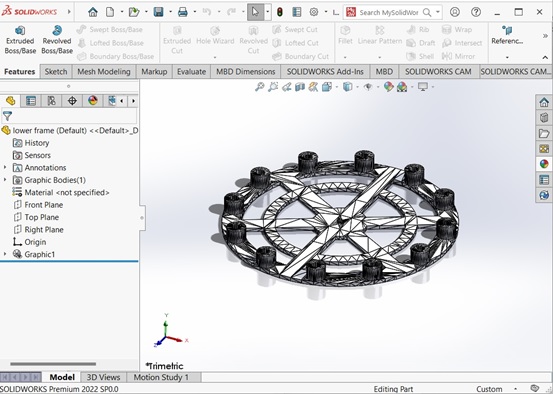
Task: Collapse the CommandManager ribbon arrow
Action: click(x=545, y=57)
